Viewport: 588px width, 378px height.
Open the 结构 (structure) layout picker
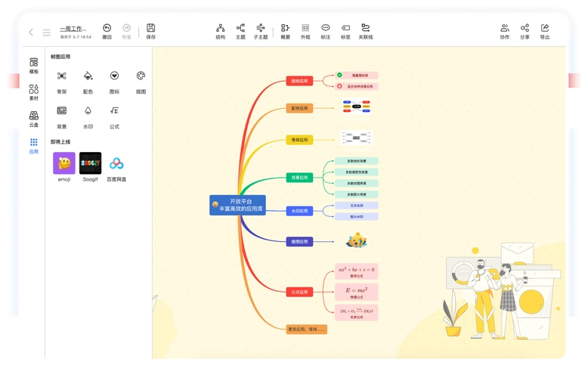pos(220,28)
